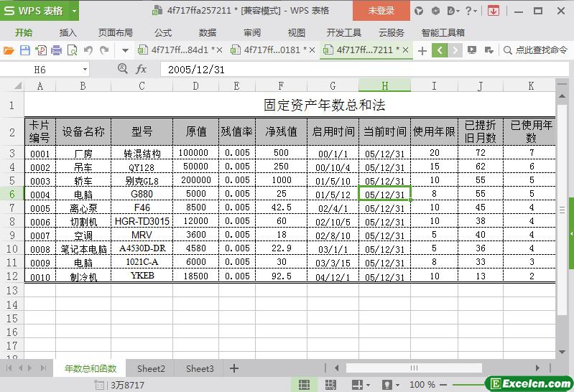The height and width of the screenshot is (392, 574).
Task: Click the name box showing H6
Action: pyautogui.click(x=40, y=69)
